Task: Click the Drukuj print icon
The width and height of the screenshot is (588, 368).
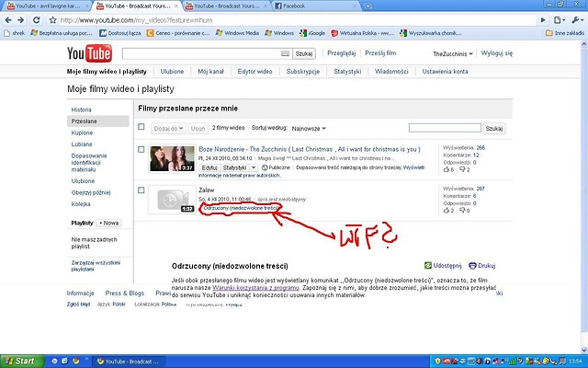Action: (x=472, y=266)
